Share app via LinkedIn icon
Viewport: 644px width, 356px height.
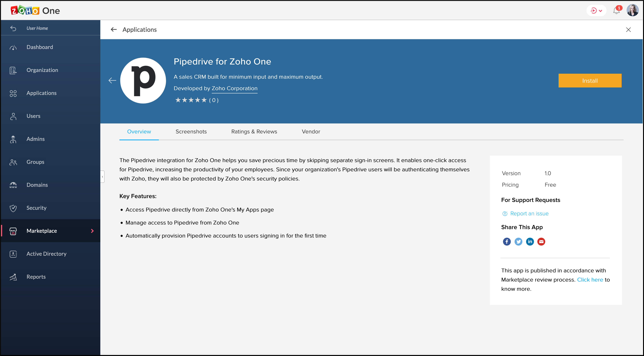tap(530, 241)
